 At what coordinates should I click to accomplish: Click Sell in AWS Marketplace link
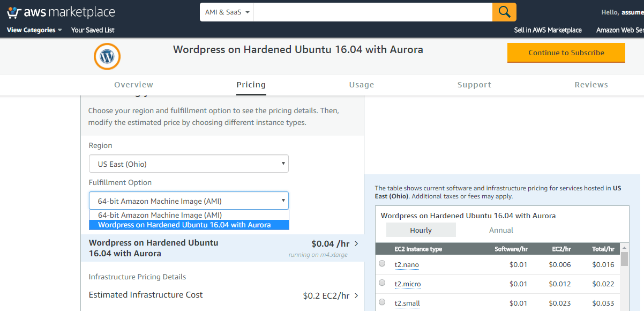[548, 30]
